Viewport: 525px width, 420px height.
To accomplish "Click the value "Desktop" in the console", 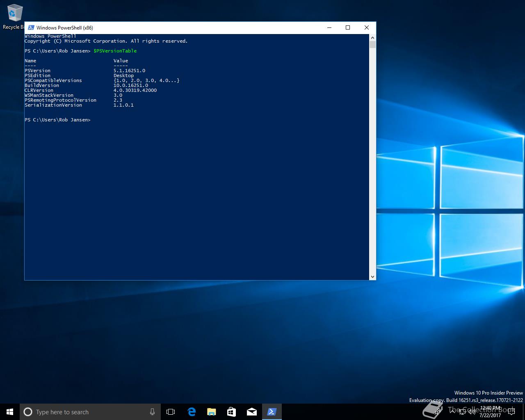I will 123,75.
